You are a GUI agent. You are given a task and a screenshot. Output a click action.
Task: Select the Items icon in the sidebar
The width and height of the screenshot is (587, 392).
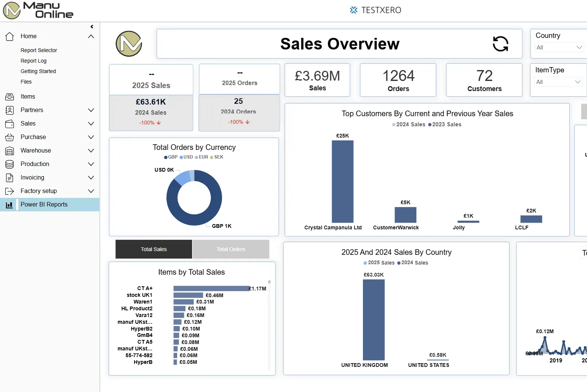[9, 96]
